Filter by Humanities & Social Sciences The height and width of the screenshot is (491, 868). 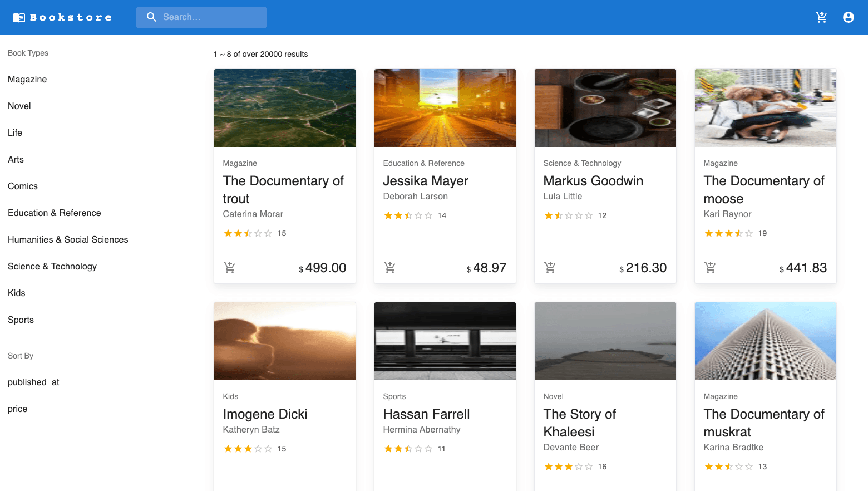coord(68,240)
